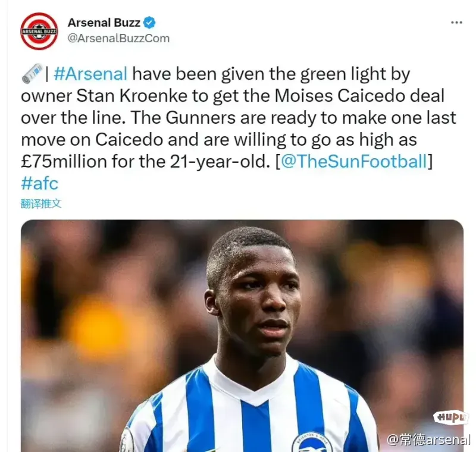Open the attached player photo

coord(242,336)
